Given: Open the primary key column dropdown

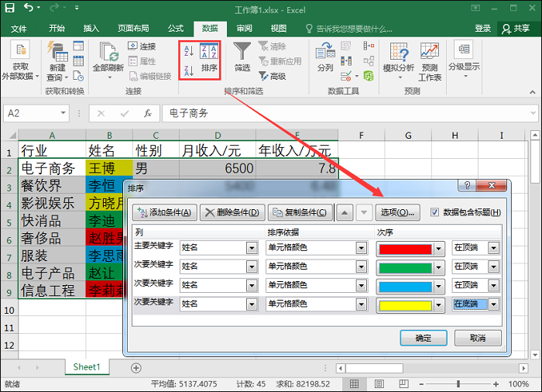Looking at the screenshot, I should click(x=251, y=248).
